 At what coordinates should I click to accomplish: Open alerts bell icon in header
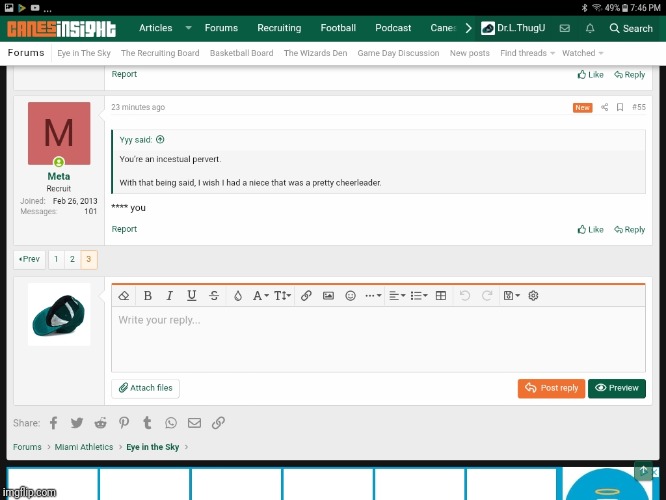point(590,28)
